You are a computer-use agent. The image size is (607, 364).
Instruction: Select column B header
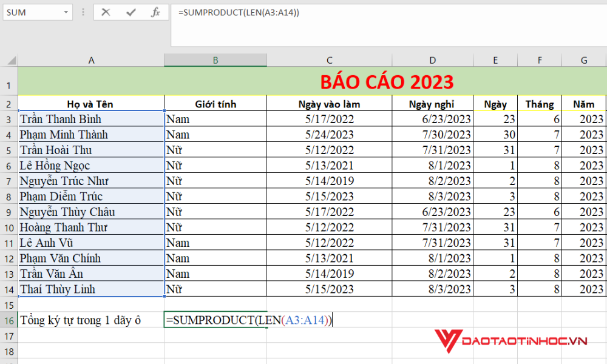[215, 60]
